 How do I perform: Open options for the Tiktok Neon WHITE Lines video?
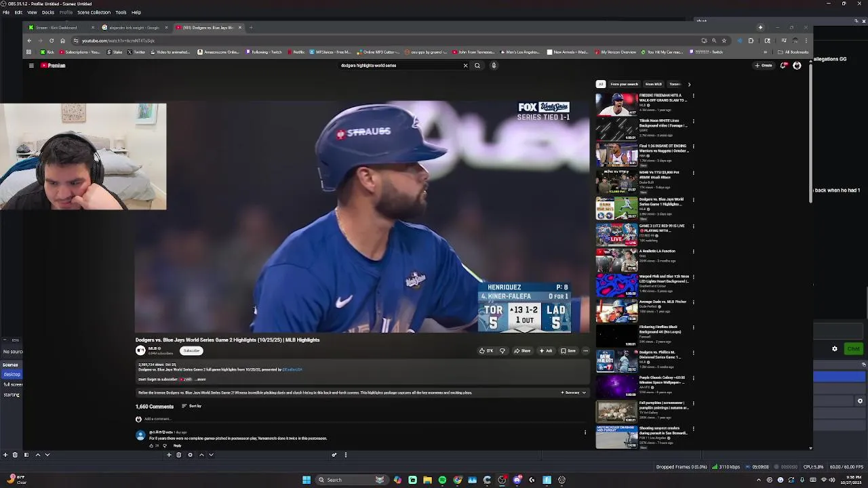click(693, 121)
